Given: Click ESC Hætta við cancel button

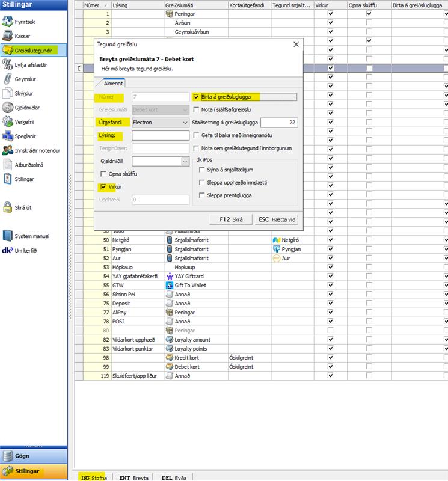Looking at the screenshot, I should (x=276, y=219).
